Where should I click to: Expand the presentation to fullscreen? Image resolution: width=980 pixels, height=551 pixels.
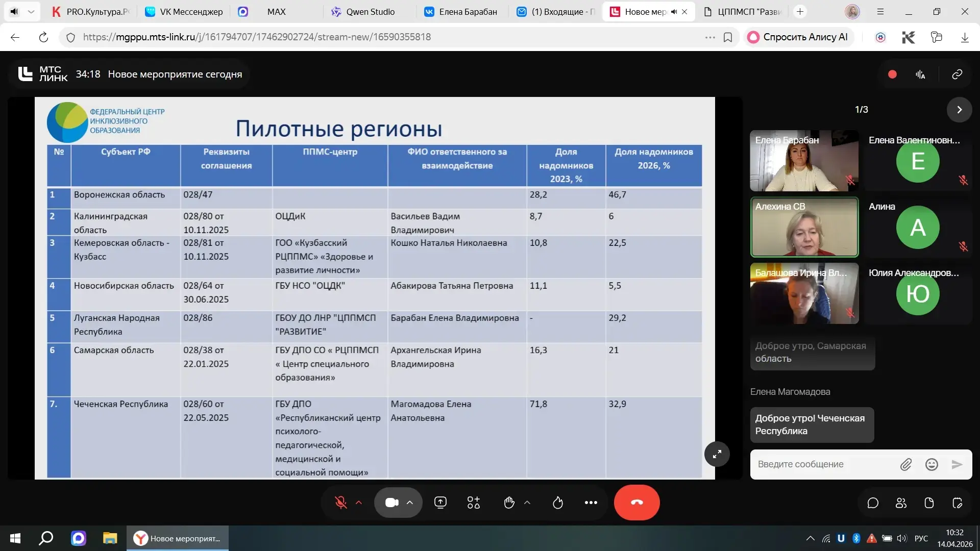pyautogui.click(x=717, y=454)
